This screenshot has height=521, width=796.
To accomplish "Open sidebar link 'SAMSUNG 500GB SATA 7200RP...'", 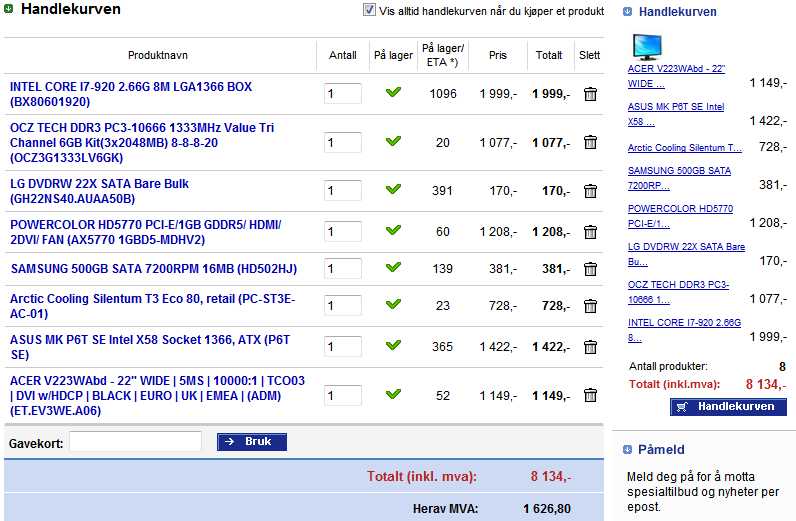I will click(679, 178).
